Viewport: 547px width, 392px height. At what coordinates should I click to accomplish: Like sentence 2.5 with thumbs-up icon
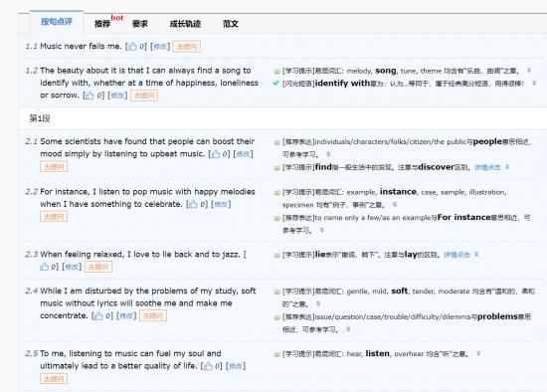pos(208,366)
